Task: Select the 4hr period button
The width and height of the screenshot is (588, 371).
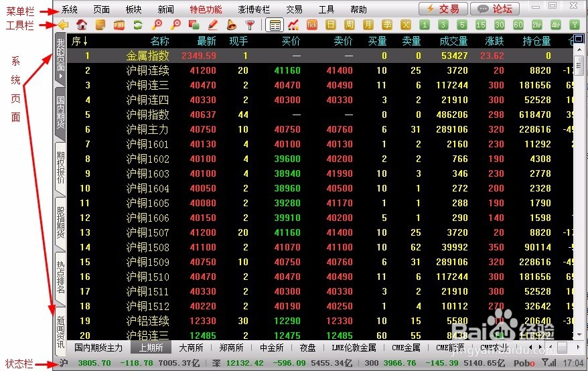Action: 556,25
